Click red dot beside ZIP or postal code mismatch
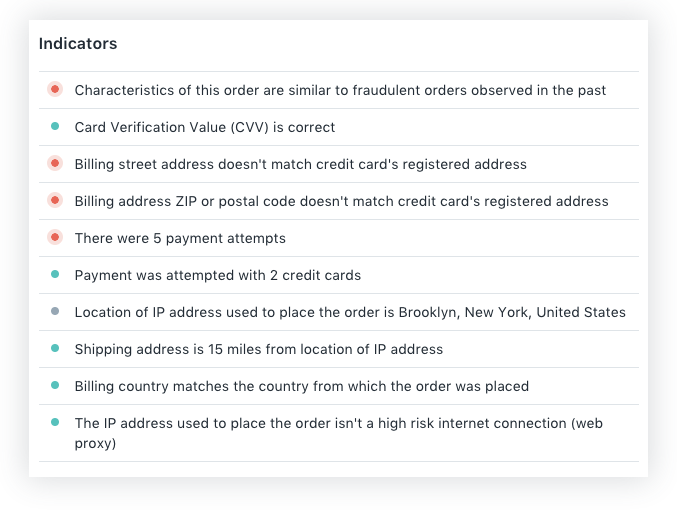Viewport: 677px width, 513px height. click(x=55, y=200)
